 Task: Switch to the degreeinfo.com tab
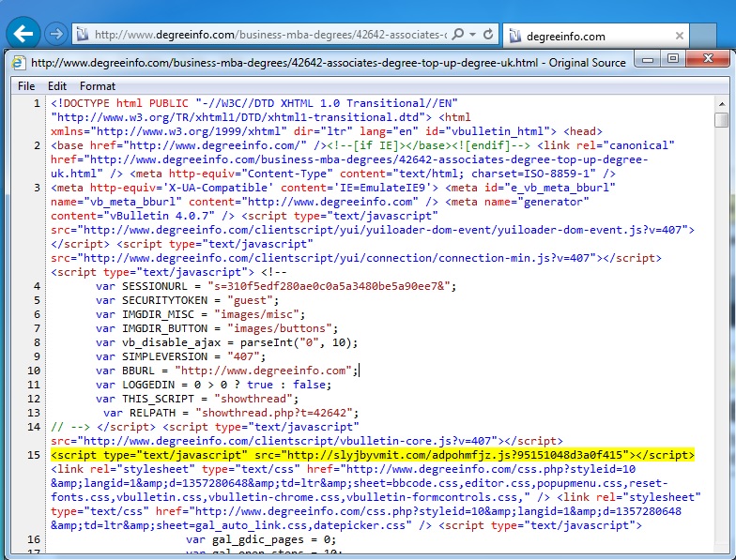point(565,37)
